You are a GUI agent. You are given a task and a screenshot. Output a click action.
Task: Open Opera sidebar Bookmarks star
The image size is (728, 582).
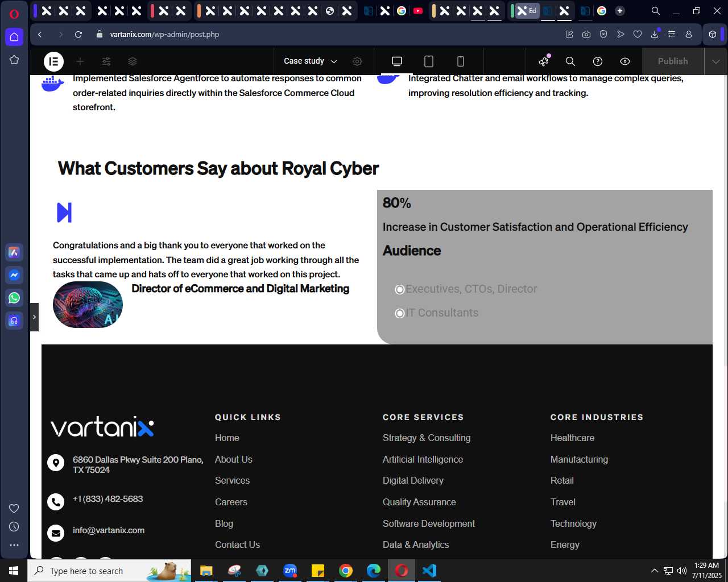click(14, 60)
